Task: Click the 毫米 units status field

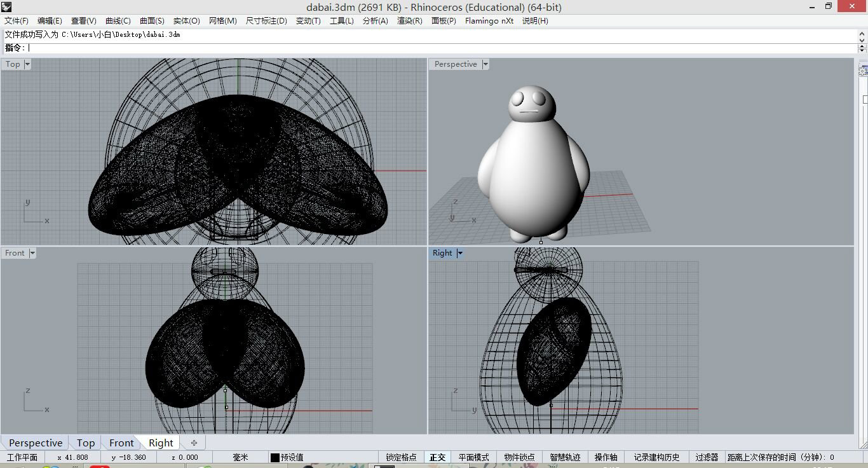Action: click(240, 457)
